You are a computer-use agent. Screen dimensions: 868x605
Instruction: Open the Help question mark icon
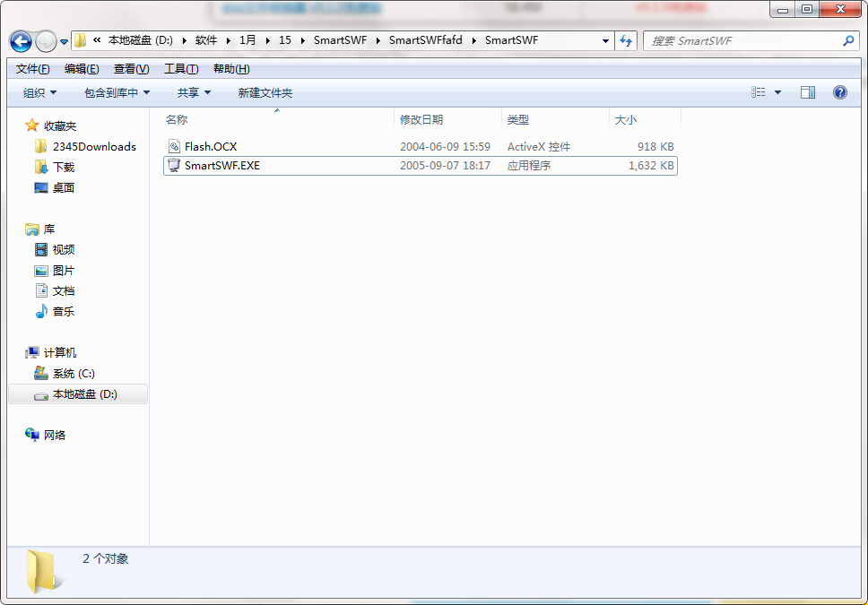(840, 92)
